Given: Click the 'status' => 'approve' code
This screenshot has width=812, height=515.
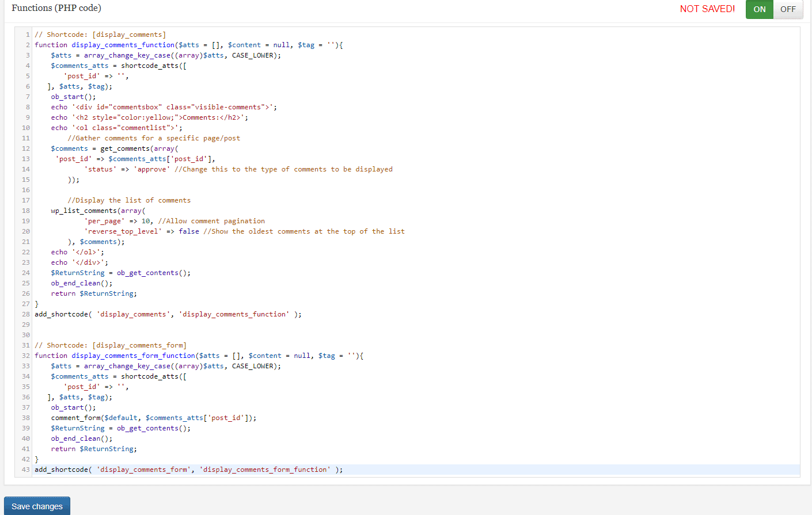Looking at the screenshot, I should [127, 169].
